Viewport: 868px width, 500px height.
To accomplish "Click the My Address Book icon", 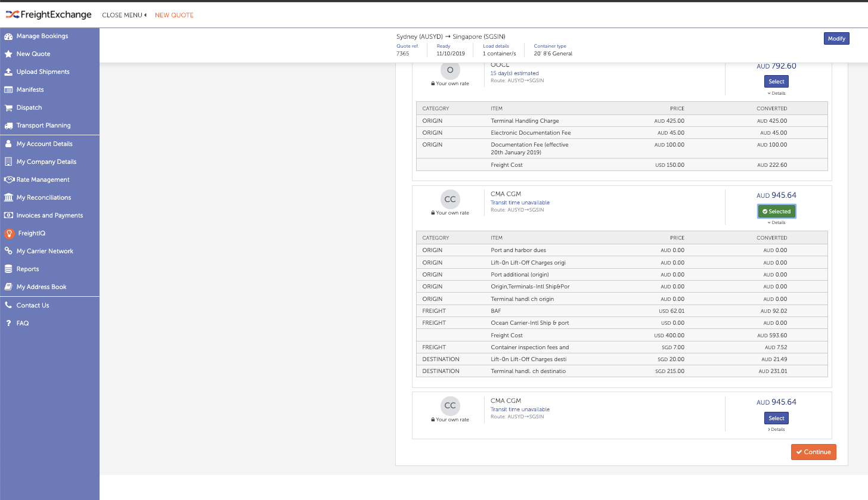I will coord(8,287).
